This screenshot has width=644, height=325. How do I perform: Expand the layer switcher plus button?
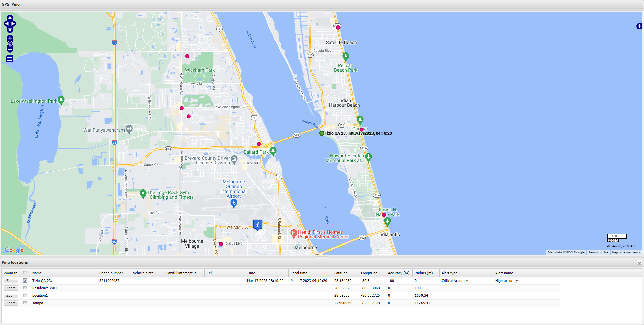pyautogui.click(x=639, y=26)
